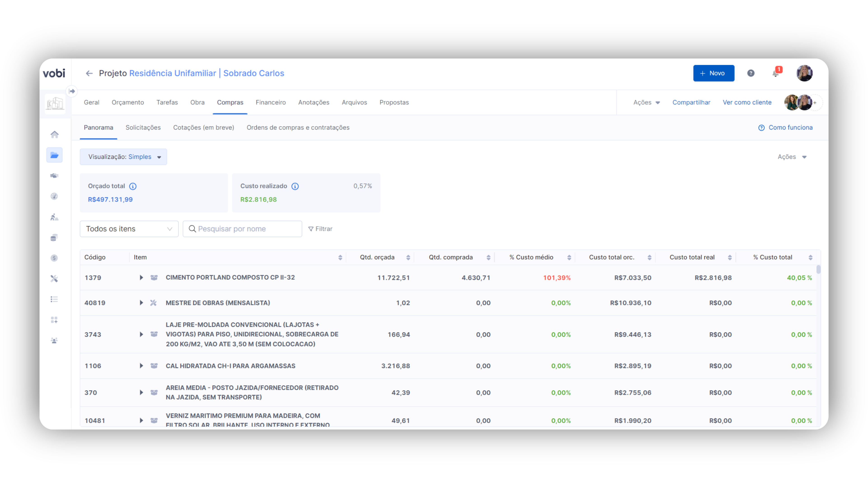This screenshot has width=868, height=488.
Task: Switch to the Financeiro tab
Action: point(271,102)
